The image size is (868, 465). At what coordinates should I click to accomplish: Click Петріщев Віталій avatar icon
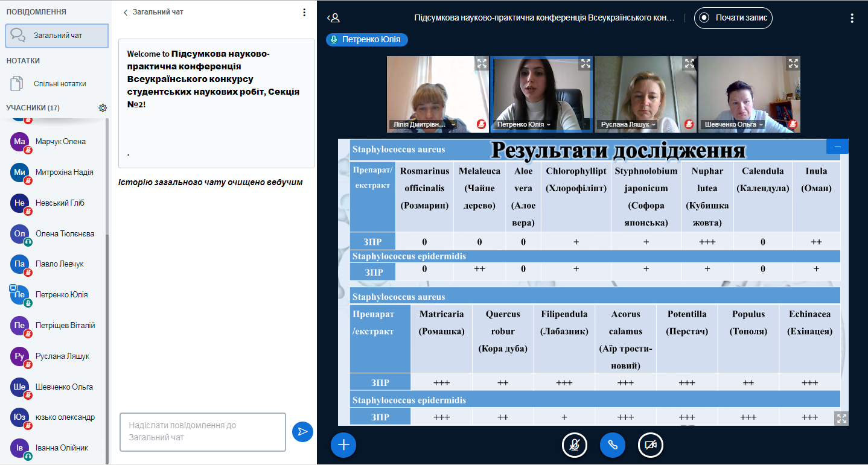click(x=20, y=326)
